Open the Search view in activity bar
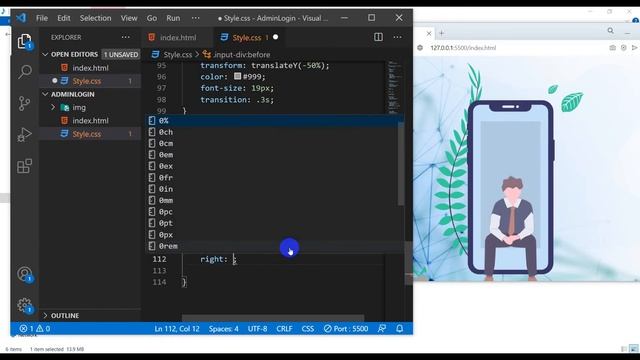Viewport: 640px width, 360px height. coord(24,72)
